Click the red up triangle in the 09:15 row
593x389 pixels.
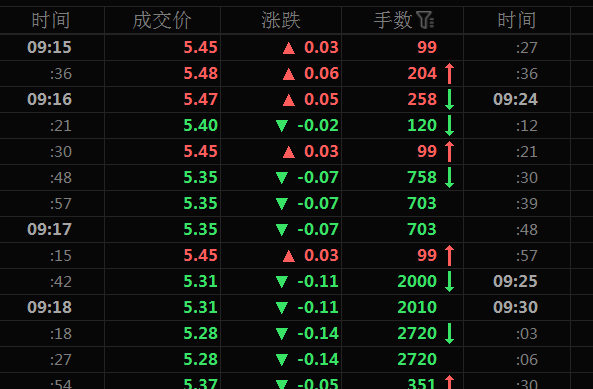tap(289, 48)
